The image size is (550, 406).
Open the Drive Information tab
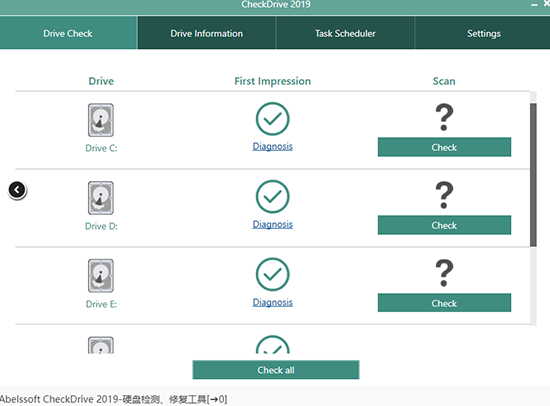pyautogui.click(x=207, y=33)
